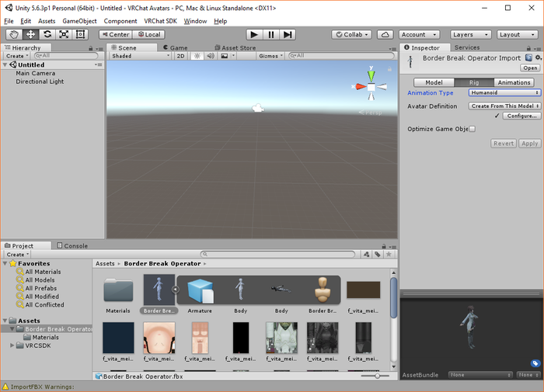This screenshot has height=392, width=544.
Task: Open Cloud services icon button
Action: click(x=385, y=35)
